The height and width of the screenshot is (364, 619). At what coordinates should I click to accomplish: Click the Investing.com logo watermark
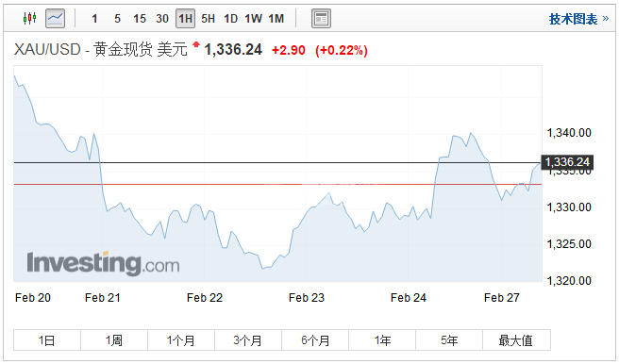[x=103, y=263]
